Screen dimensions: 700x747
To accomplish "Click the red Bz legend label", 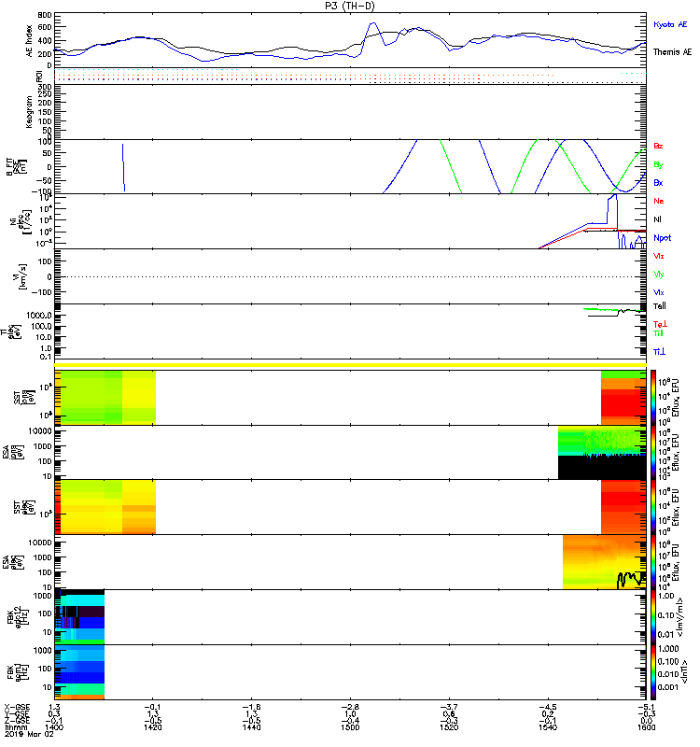I will tap(658, 147).
